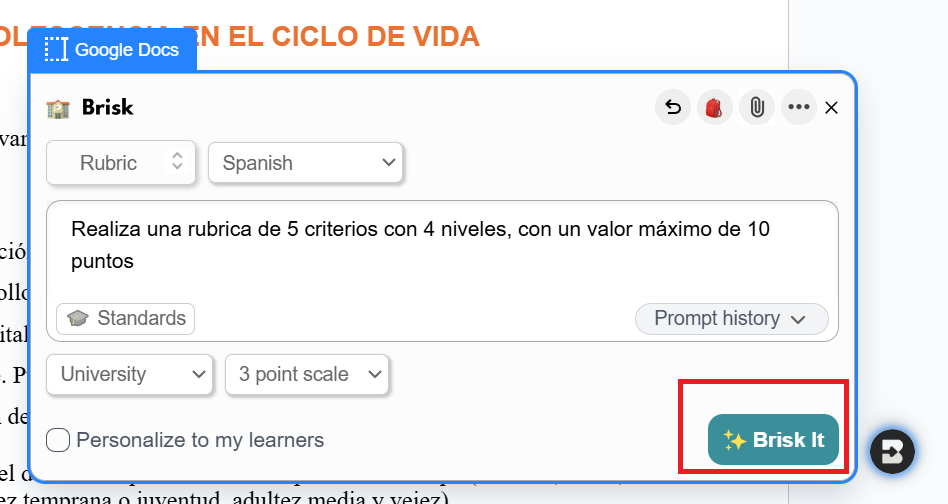Select the Google Docs tab label

[x=127, y=50]
